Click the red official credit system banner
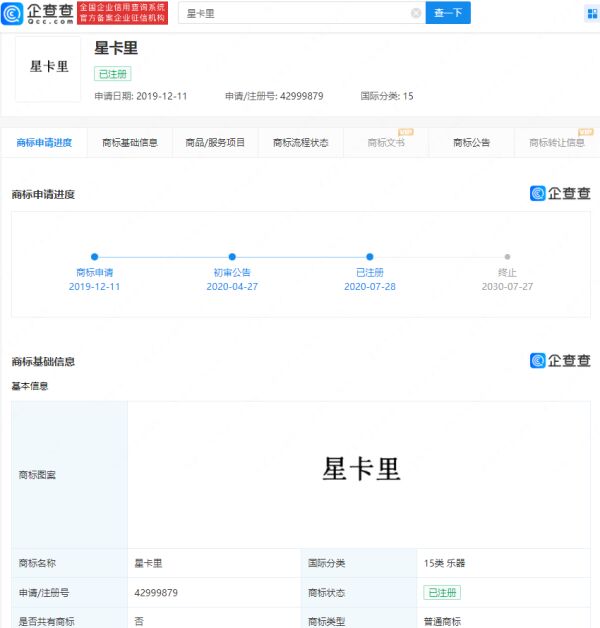The image size is (600, 628). tap(123, 13)
